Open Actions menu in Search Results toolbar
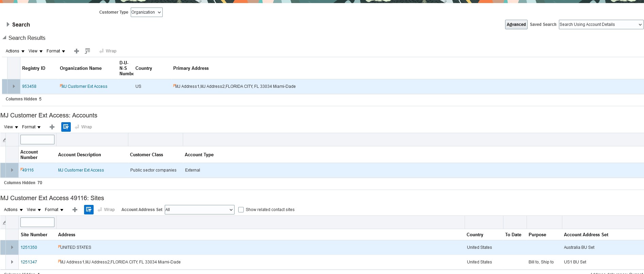 (15, 51)
